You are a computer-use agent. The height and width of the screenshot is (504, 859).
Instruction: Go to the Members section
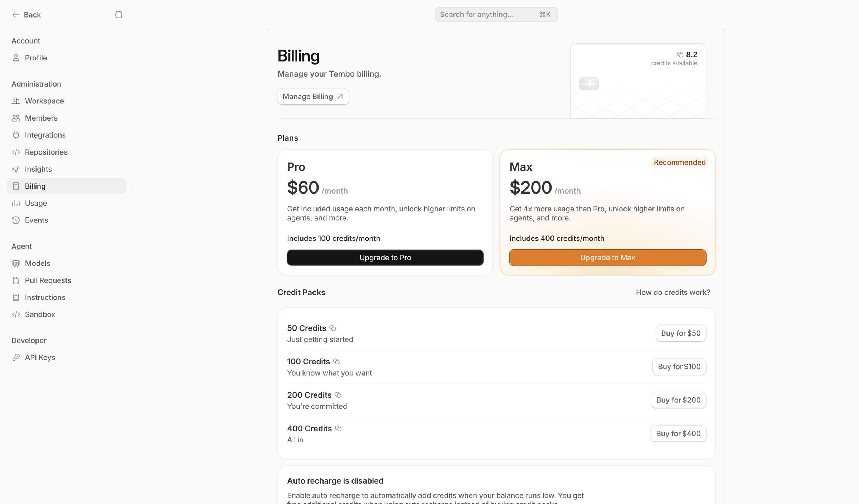(x=67, y=118)
